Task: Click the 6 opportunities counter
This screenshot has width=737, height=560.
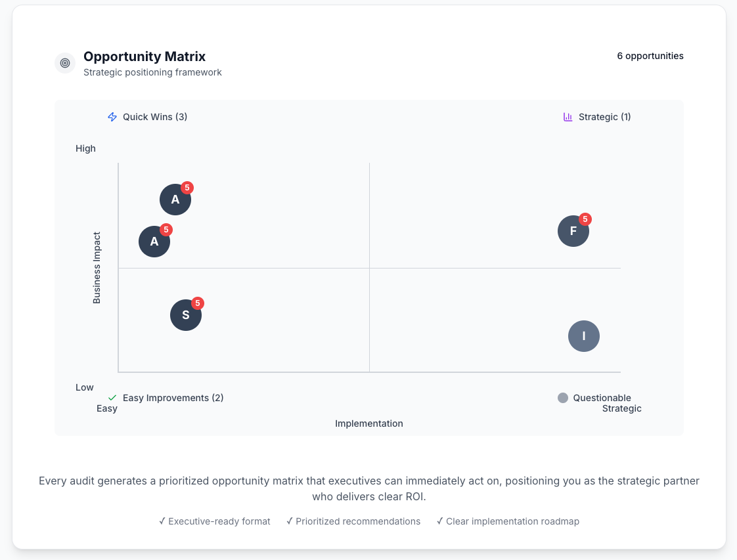Action: (x=650, y=56)
